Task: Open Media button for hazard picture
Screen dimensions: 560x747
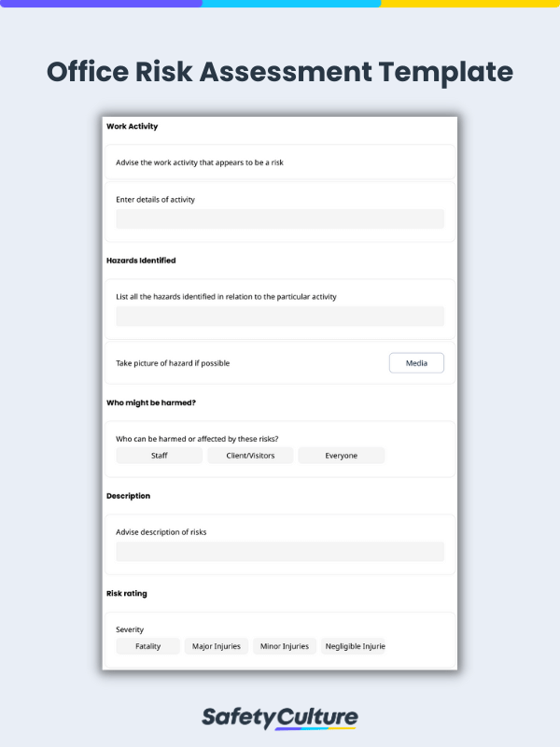Action: pos(416,363)
